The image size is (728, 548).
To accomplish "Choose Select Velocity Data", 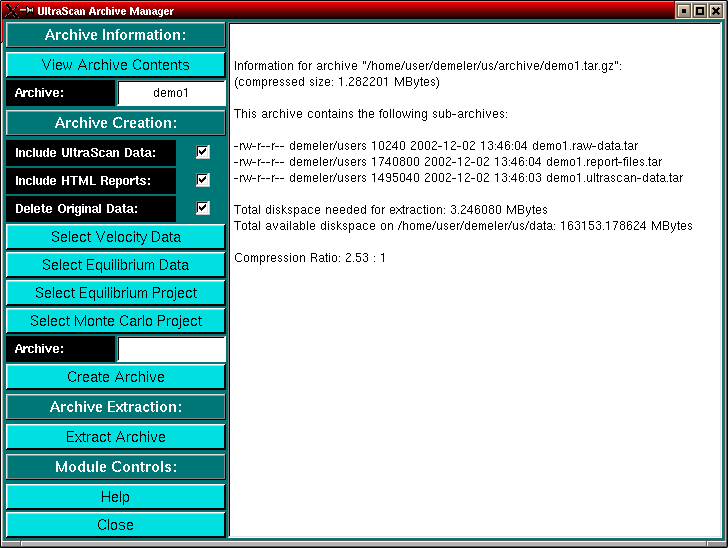I will [x=116, y=237].
